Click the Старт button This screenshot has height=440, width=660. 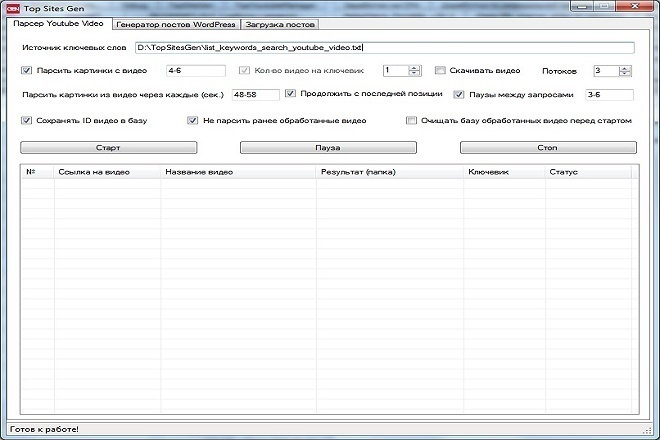pyautogui.click(x=109, y=148)
